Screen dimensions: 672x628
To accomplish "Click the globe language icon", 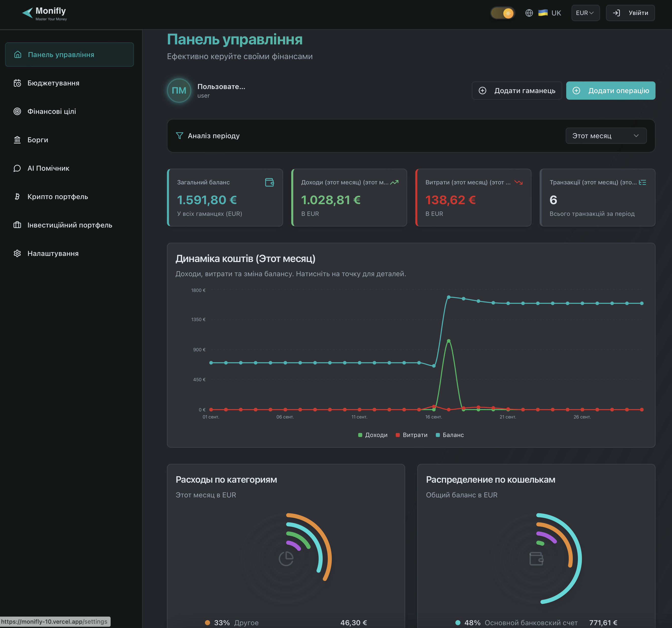I will [x=529, y=13].
